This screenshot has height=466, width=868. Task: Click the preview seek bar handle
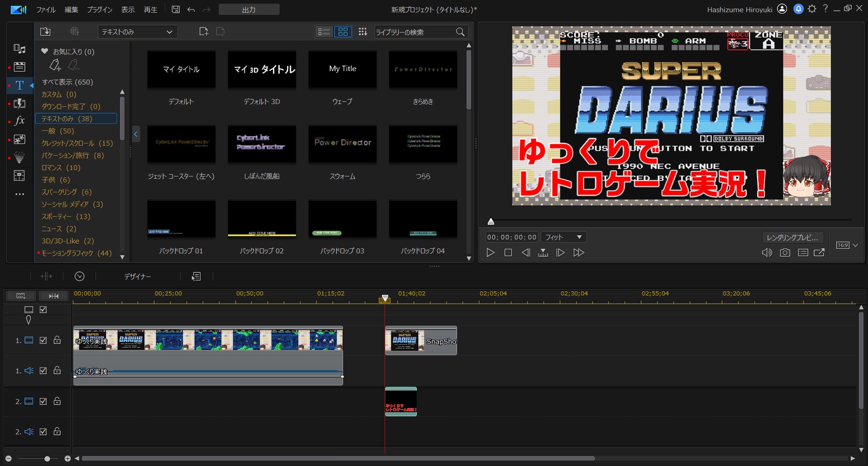pyautogui.click(x=491, y=221)
